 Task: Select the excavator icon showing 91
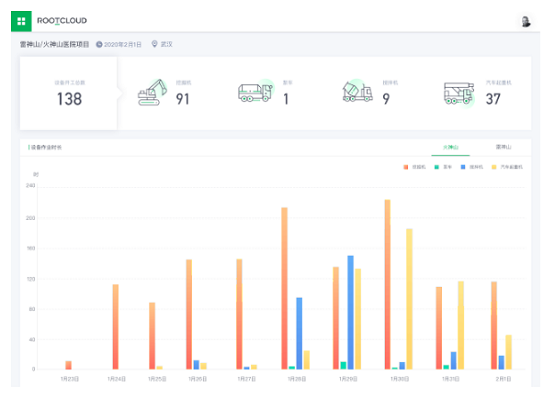pos(152,92)
